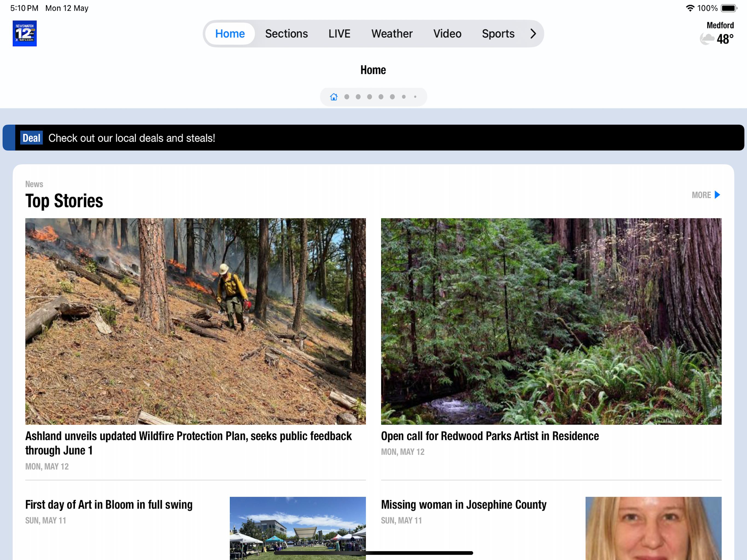Open Redwood Parks Artist in Residence story
Viewport: 747px width, 560px height.
[x=490, y=436]
